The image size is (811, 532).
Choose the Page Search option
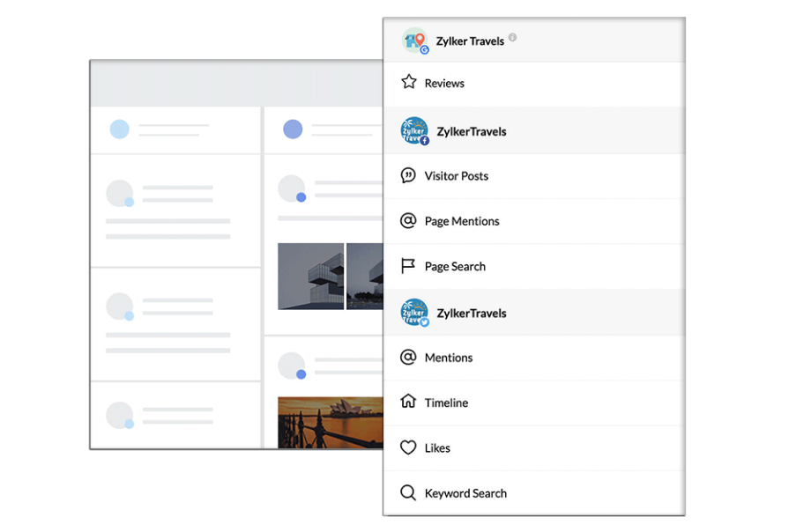click(x=534, y=266)
